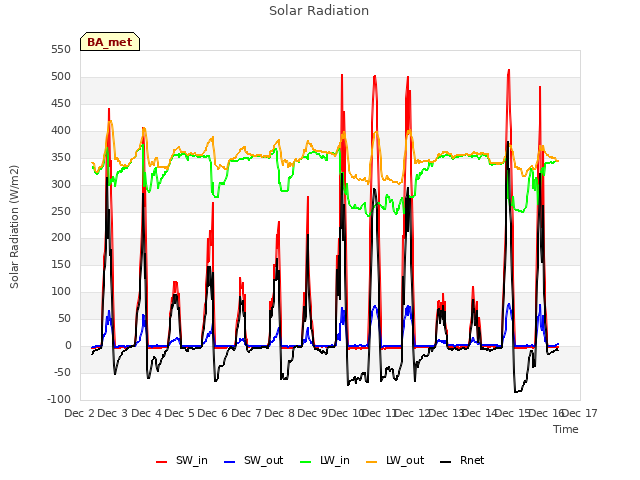Click the Dec 2 x-axis tick label
The width and height of the screenshot is (640, 480).
point(80,413)
